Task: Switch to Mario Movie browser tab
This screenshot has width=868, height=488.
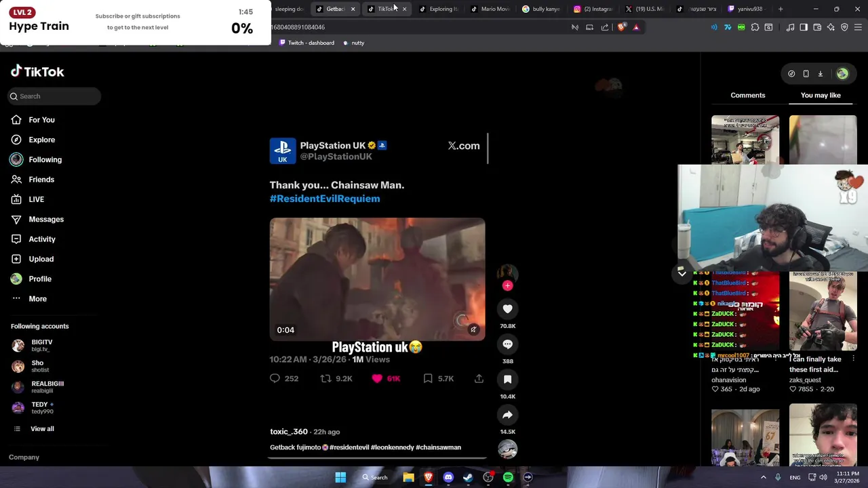Action: click(x=490, y=9)
